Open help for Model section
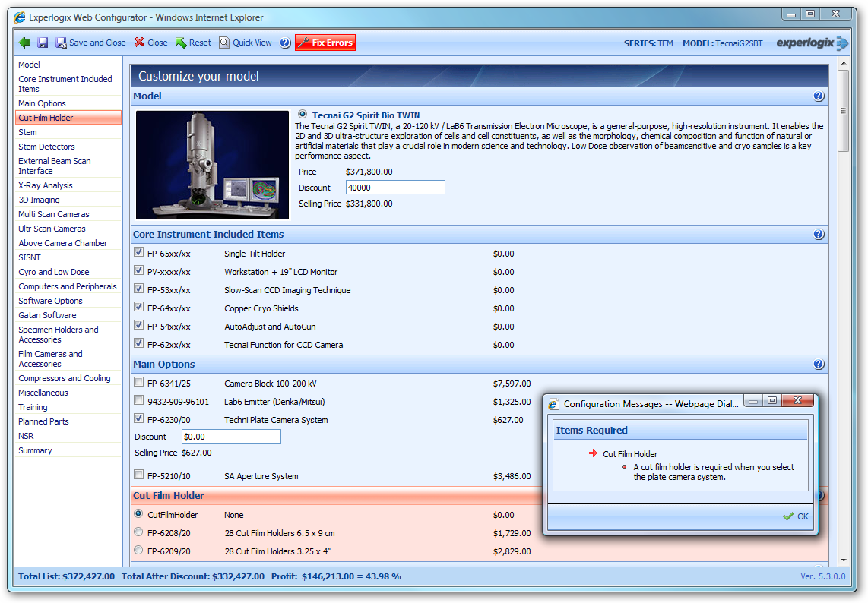The image size is (868, 603). pyautogui.click(x=819, y=96)
